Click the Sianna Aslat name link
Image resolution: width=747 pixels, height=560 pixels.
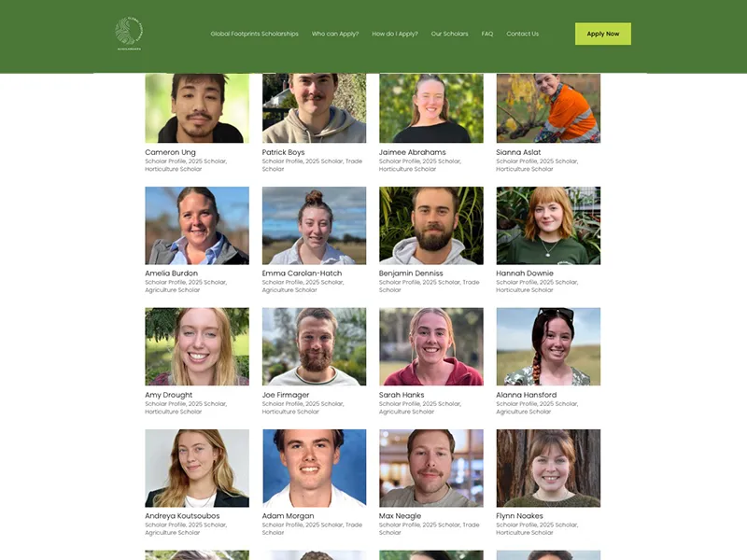518,152
